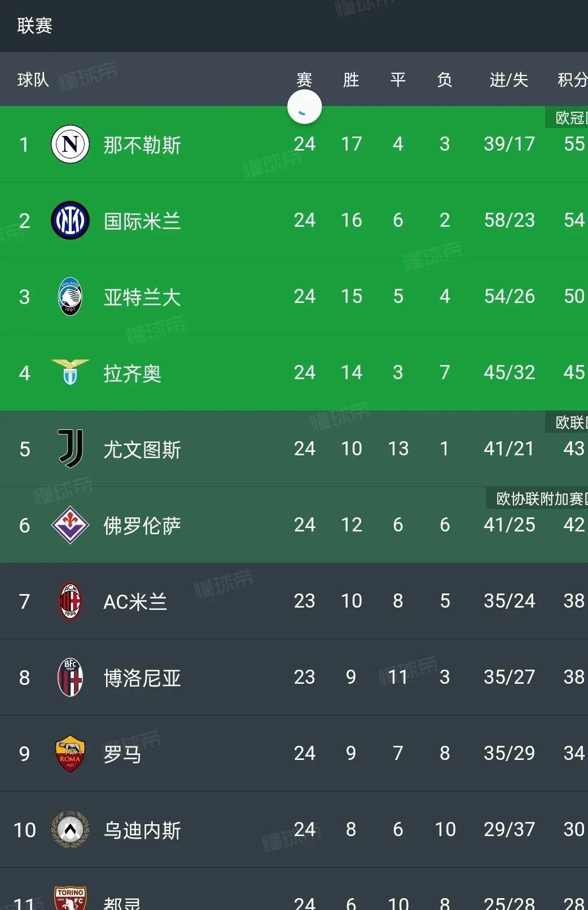Click the Fiorentina club crest

click(x=70, y=525)
